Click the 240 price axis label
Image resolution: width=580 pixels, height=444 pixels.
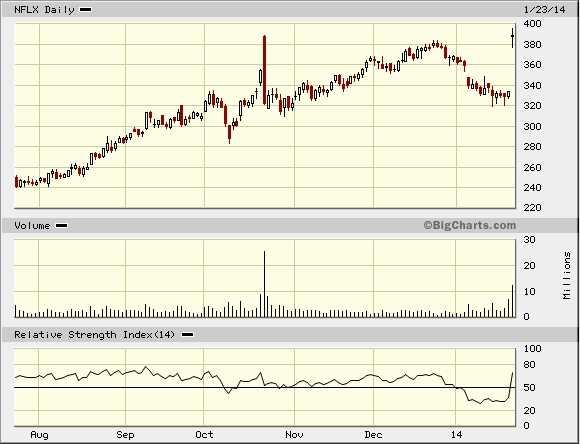(x=532, y=188)
